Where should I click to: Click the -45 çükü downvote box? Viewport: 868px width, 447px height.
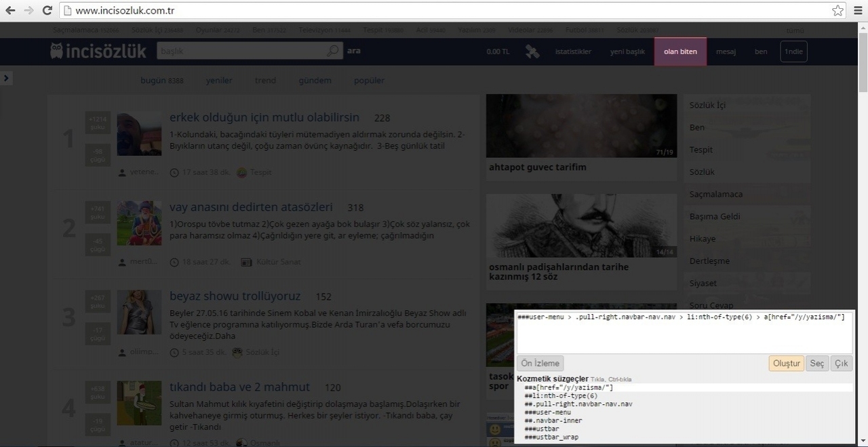pos(97,244)
